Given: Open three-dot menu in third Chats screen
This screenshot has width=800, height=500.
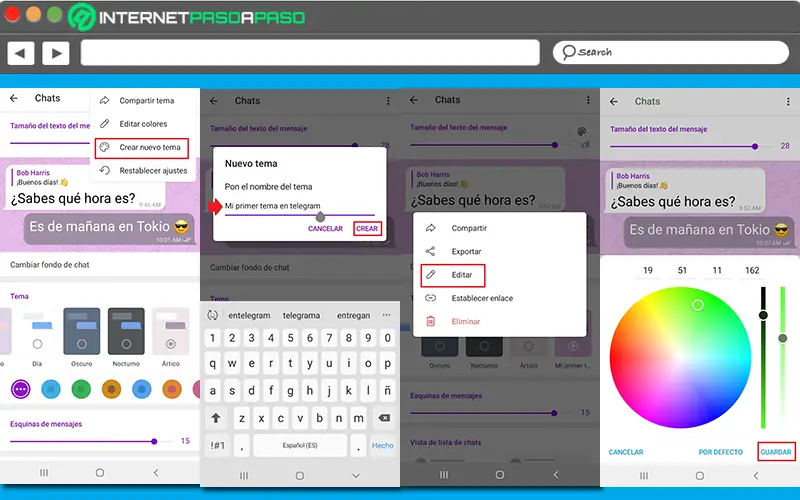Looking at the screenshot, I should 588,100.
